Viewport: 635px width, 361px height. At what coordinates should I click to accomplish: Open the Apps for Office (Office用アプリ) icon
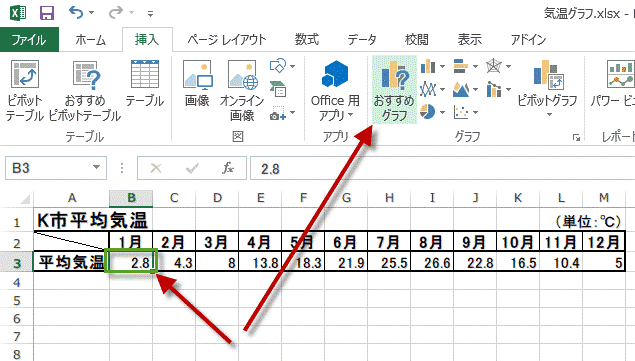(335, 90)
